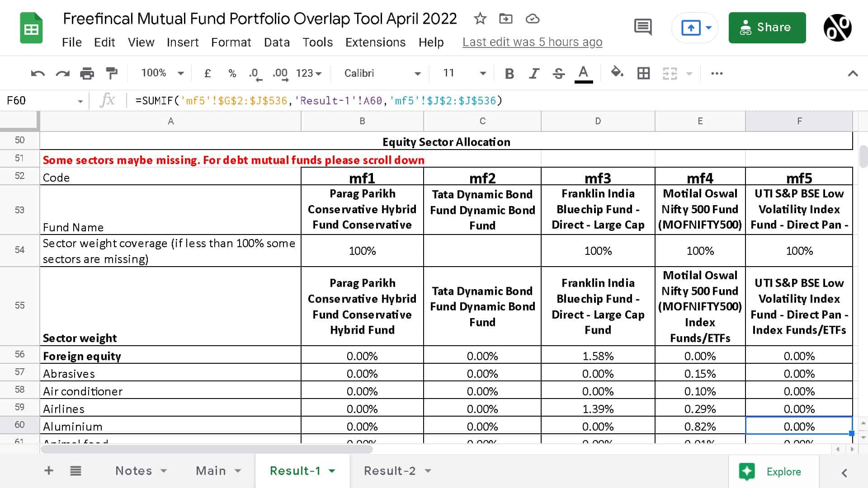Open the Result-1 sheet tab menu
The height and width of the screenshot is (488, 868).
click(x=332, y=471)
